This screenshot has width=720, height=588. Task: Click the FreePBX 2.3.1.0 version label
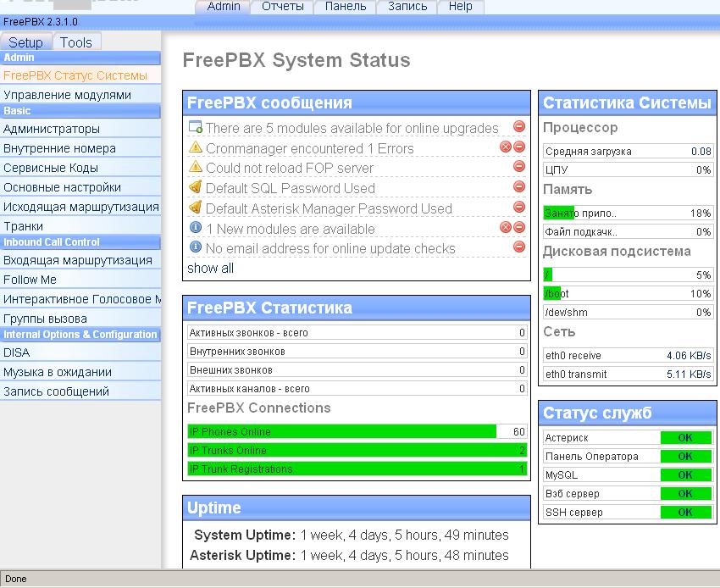41,21
